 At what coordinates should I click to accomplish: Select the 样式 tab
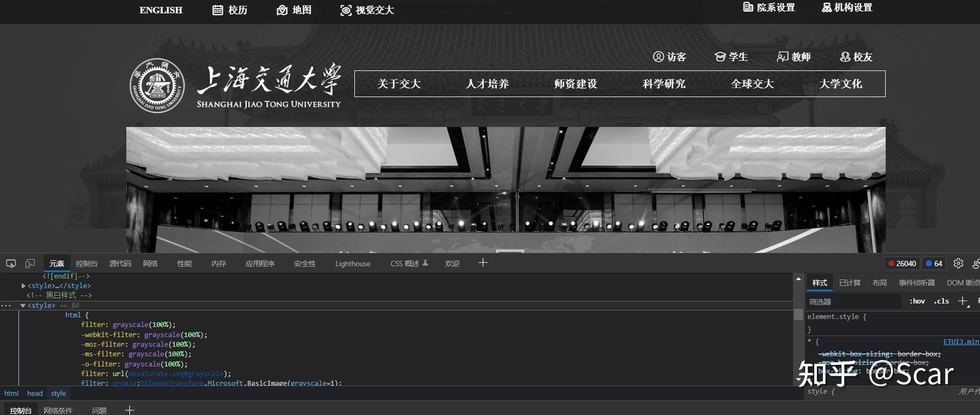pos(820,283)
